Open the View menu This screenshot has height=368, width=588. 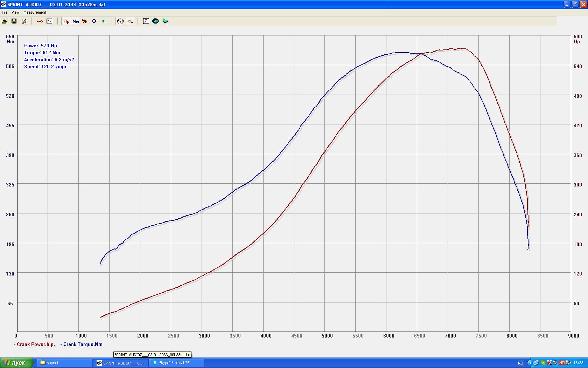click(15, 12)
